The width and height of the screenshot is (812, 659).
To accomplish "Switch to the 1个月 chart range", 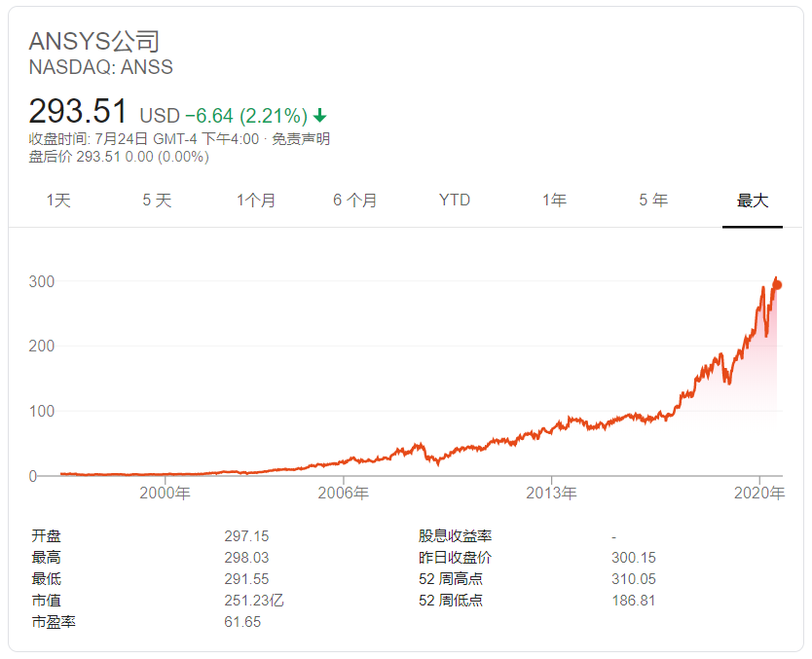I will (256, 200).
